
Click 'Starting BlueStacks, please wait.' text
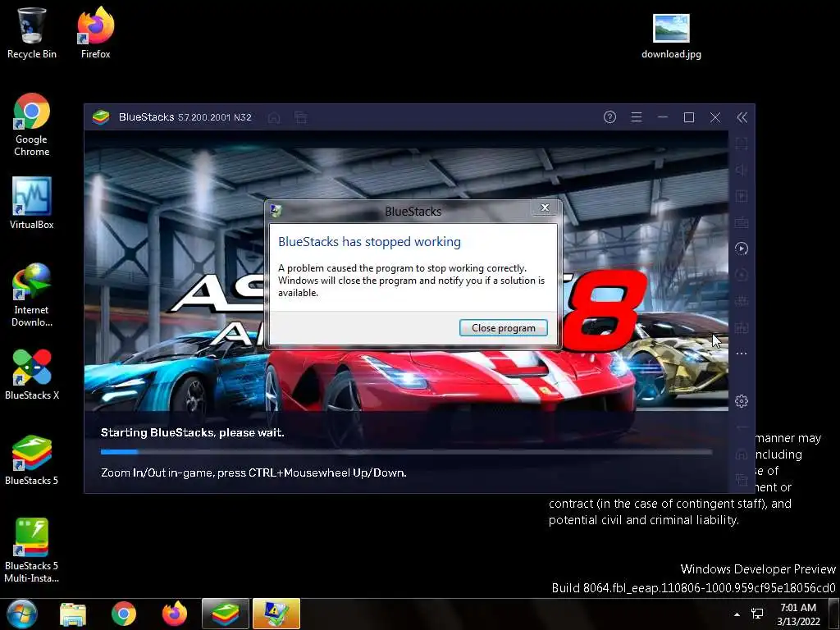coord(192,432)
